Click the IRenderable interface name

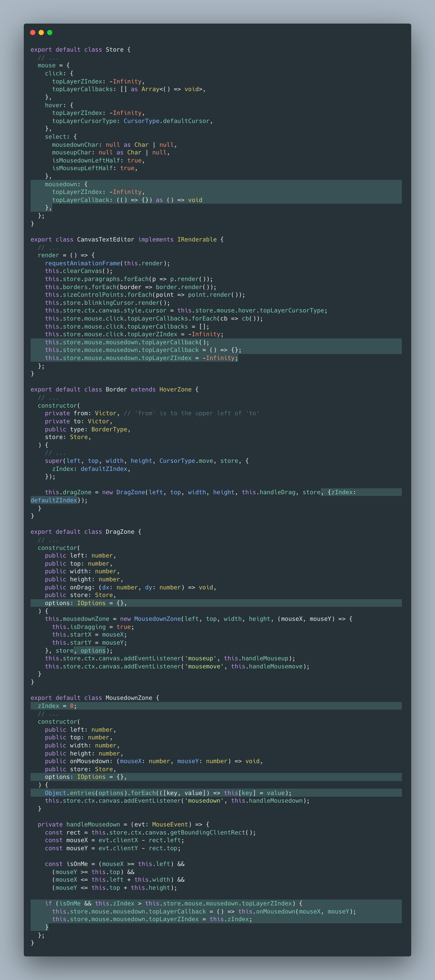(197, 239)
